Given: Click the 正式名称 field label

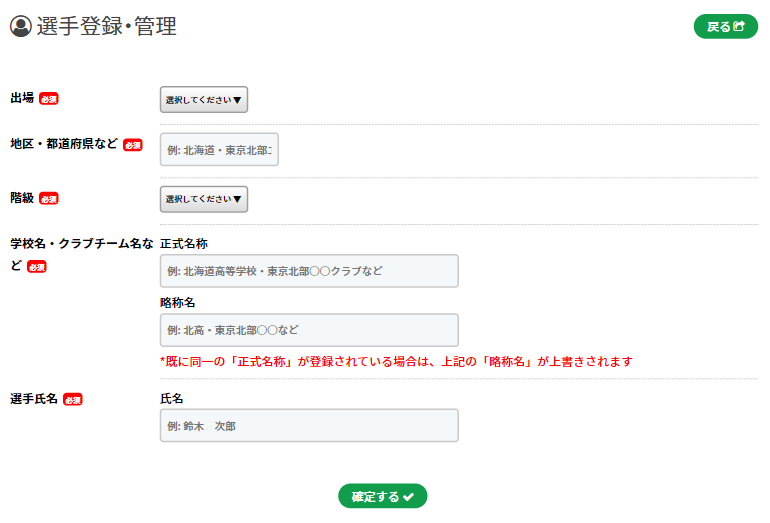Looking at the screenshot, I should click(x=184, y=243).
